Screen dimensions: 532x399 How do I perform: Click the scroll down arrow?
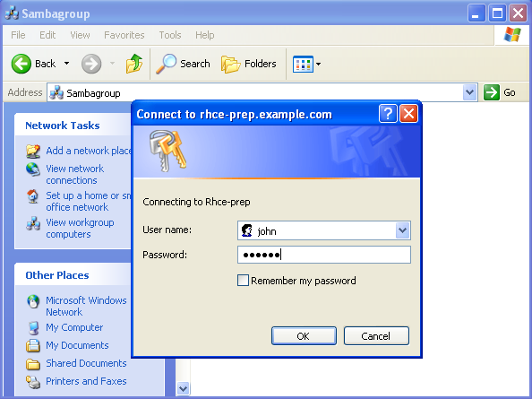pos(184,388)
